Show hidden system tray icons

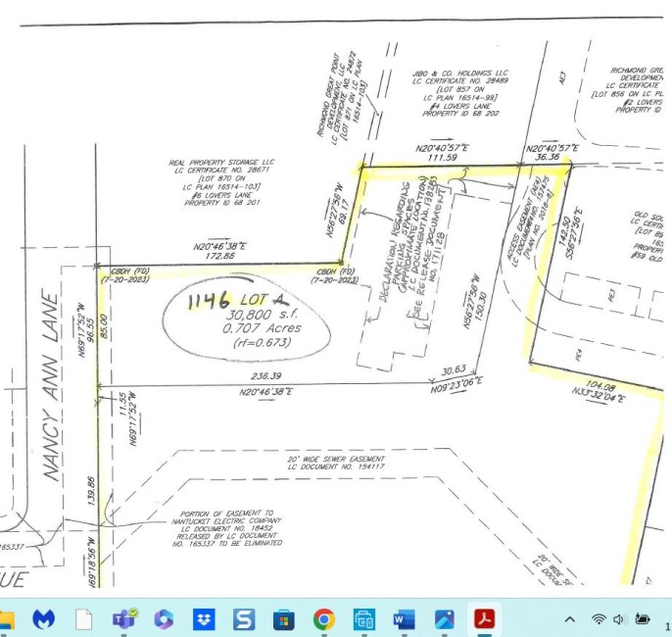pyautogui.click(x=570, y=619)
